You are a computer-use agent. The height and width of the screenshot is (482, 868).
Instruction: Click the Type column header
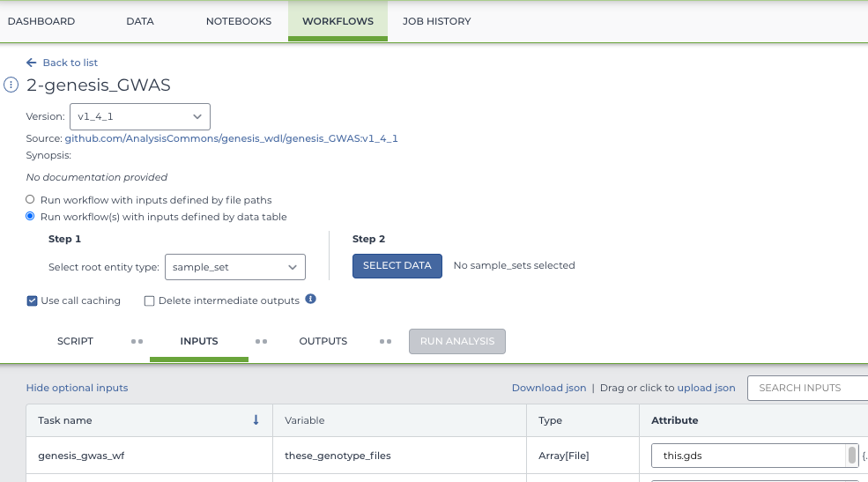pyautogui.click(x=582, y=420)
